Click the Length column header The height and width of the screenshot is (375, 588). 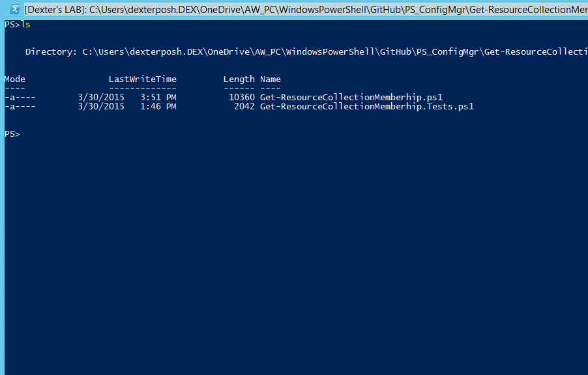tap(239, 79)
